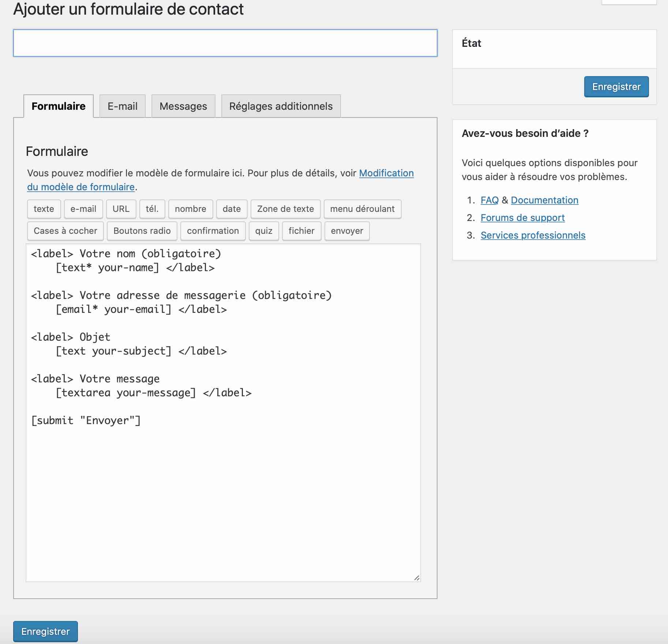668x644 pixels.
Task: Insert a menu déroulant tag
Action: (363, 209)
